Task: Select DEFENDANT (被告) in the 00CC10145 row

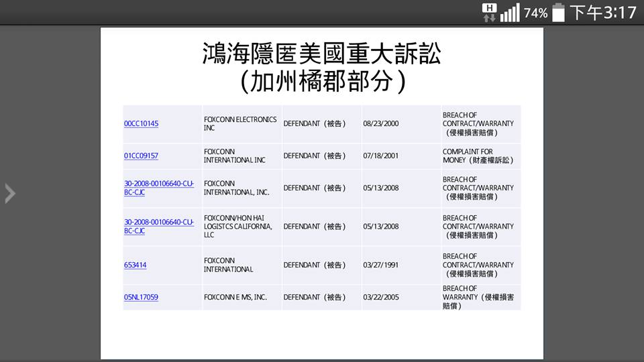Action: tap(315, 123)
